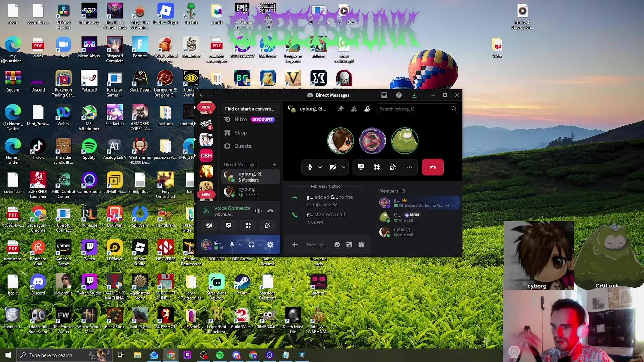The width and height of the screenshot is (644, 362).
Task: Open input device arrow in user panel
Action: (240, 245)
